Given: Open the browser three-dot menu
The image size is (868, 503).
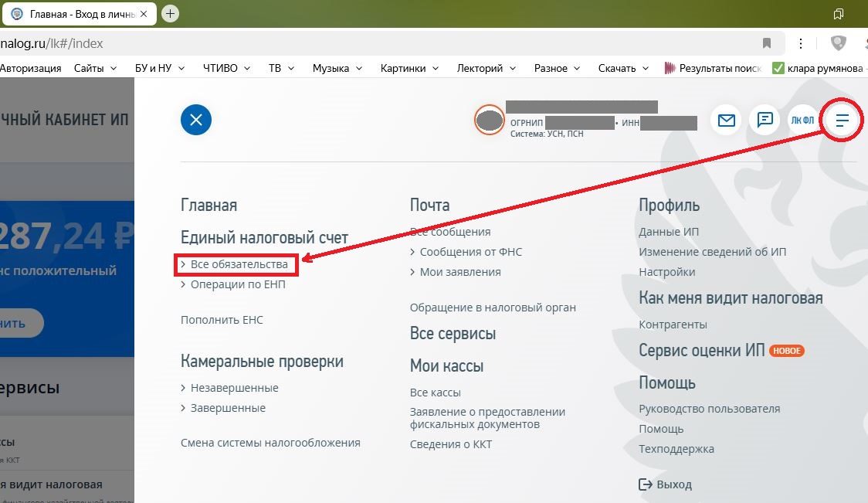Looking at the screenshot, I should point(801,43).
